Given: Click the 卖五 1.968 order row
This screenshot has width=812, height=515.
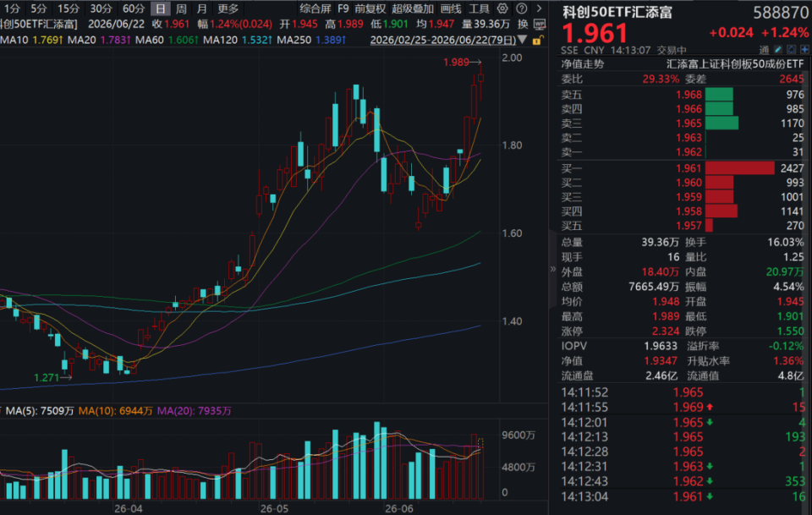Looking at the screenshot, I should tap(683, 95).
